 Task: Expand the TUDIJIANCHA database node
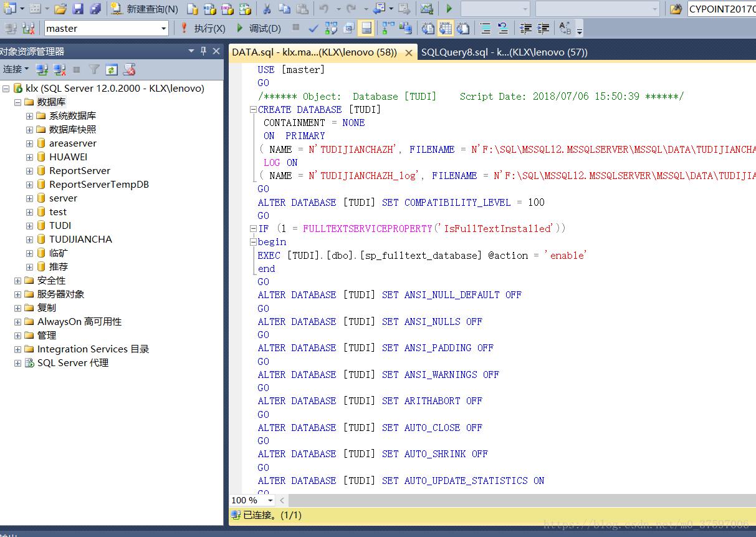pyautogui.click(x=29, y=239)
